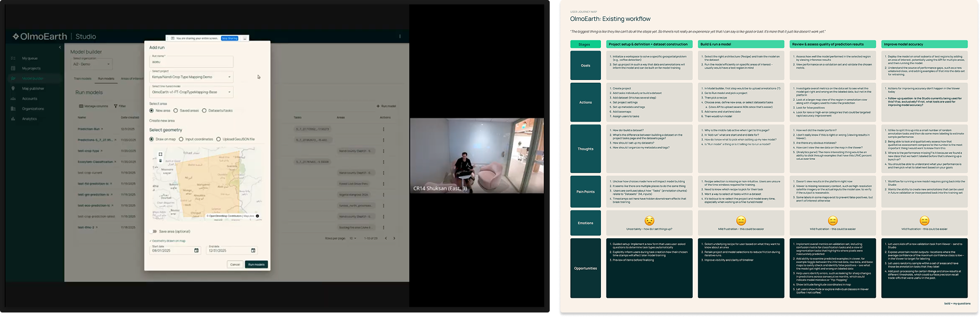Click the trash delete-geometry icon on map
This screenshot has width=980, height=317.
coord(161,160)
